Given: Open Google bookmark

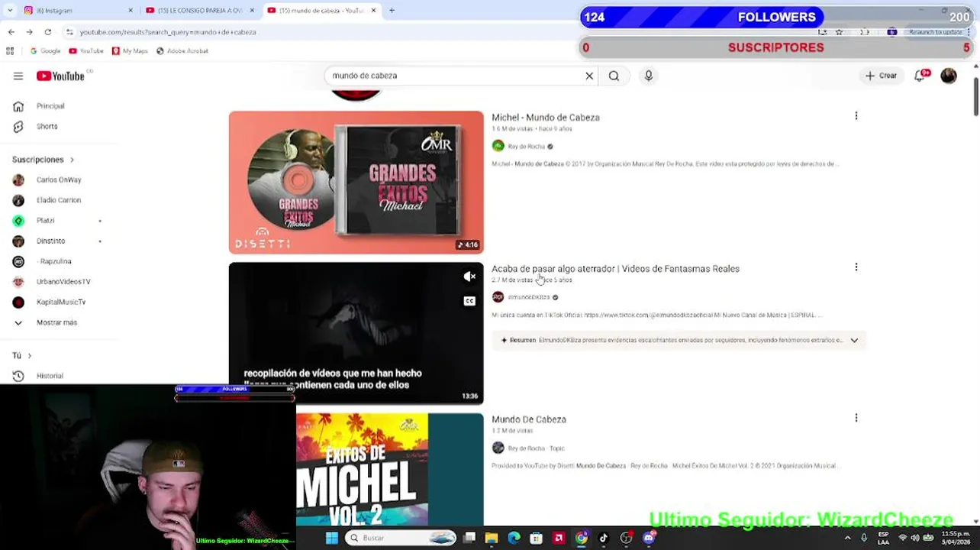Looking at the screenshot, I should 45,51.
